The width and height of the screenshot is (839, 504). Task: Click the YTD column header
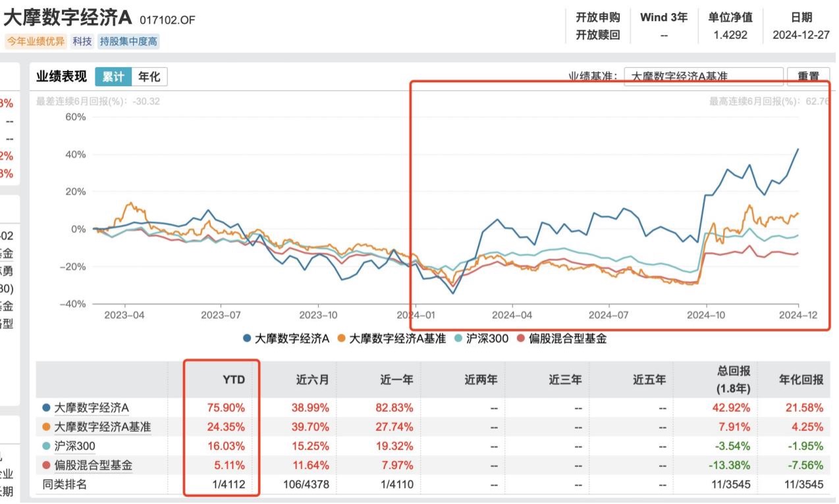pyautogui.click(x=234, y=380)
